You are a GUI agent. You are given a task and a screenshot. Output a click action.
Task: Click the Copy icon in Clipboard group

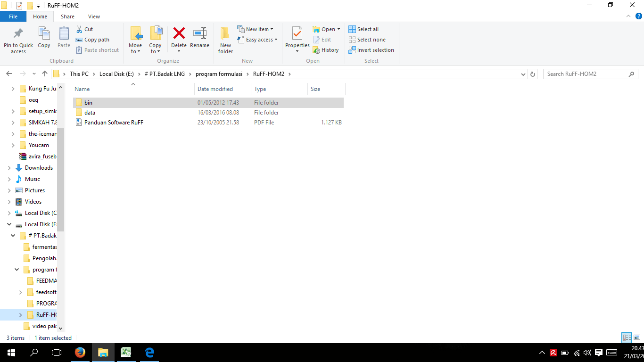(44, 38)
